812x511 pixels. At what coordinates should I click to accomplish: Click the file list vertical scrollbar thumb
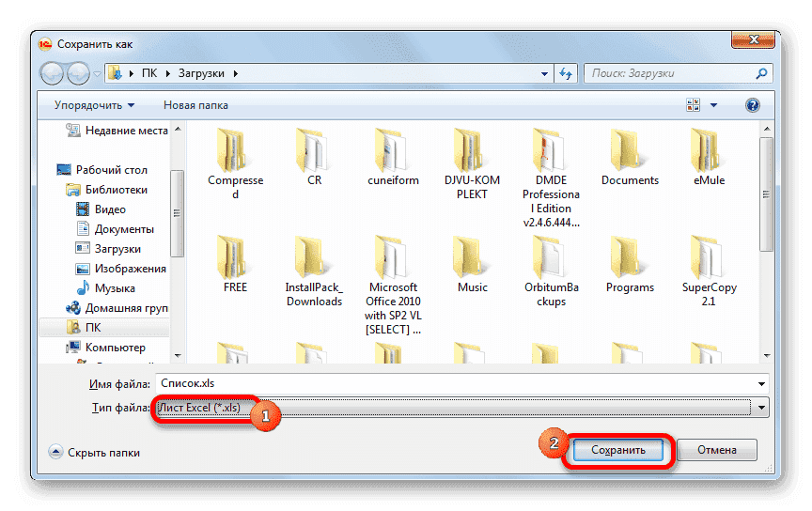[767, 194]
